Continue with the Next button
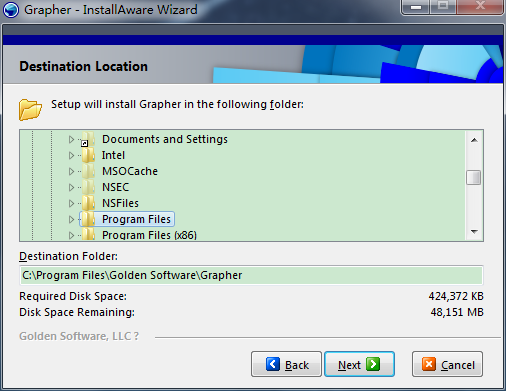Image resolution: width=506 pixels, height=391 pixels. tap(359, 364)
